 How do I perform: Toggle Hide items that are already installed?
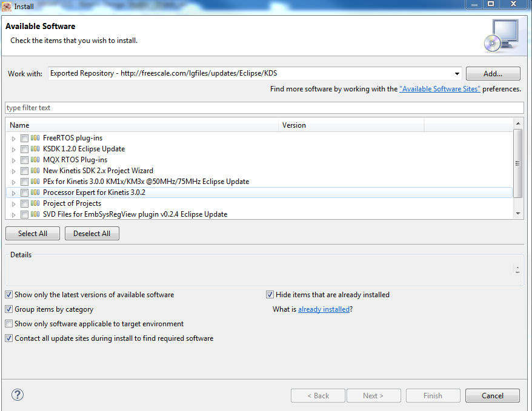click(x=270, y=295)
